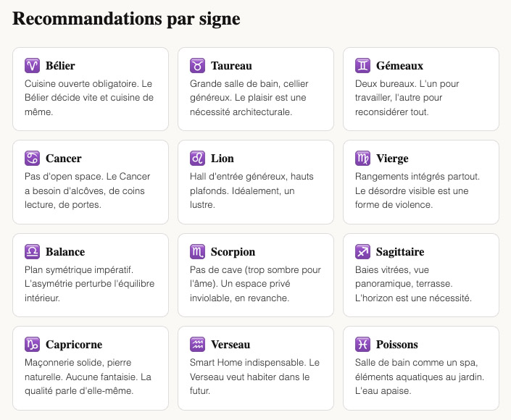This screenshot has height=420, width=511.
Task: Click the Capricorne card title text
Action: pyautogui.click(x=73, y=345)
